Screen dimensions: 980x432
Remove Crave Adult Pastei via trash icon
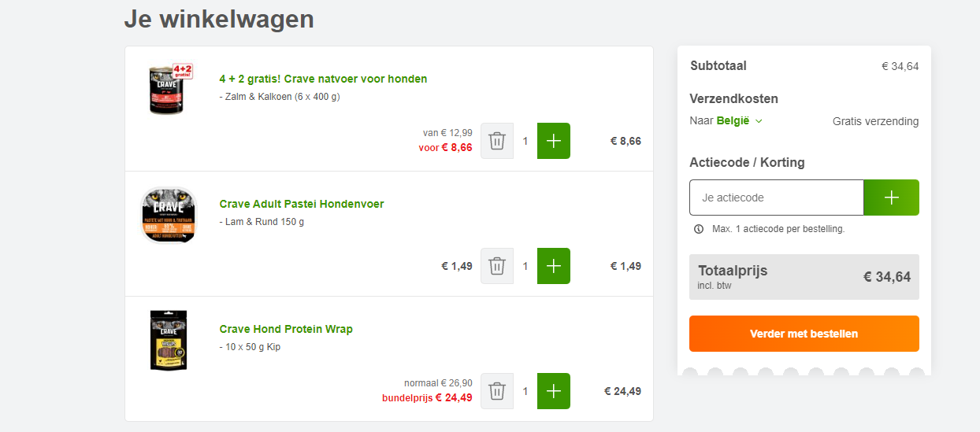(x=497, y=266)
